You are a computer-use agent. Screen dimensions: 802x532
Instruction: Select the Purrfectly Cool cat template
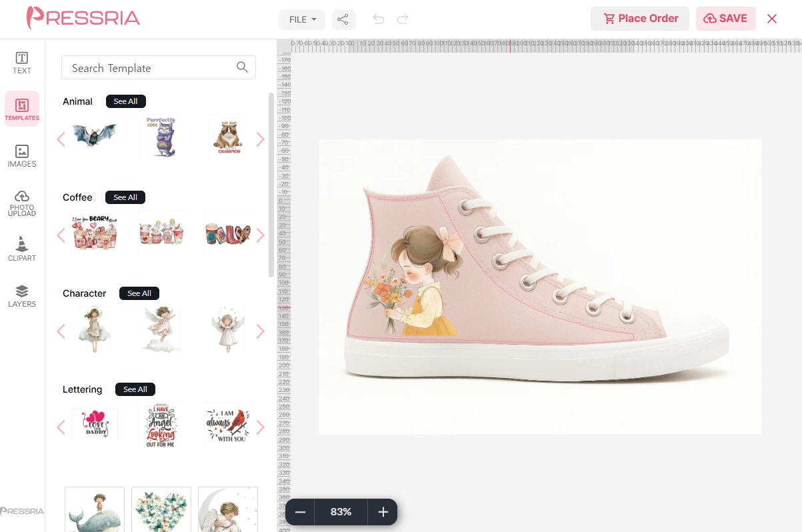pyautogui.click(x=161, y=137)
